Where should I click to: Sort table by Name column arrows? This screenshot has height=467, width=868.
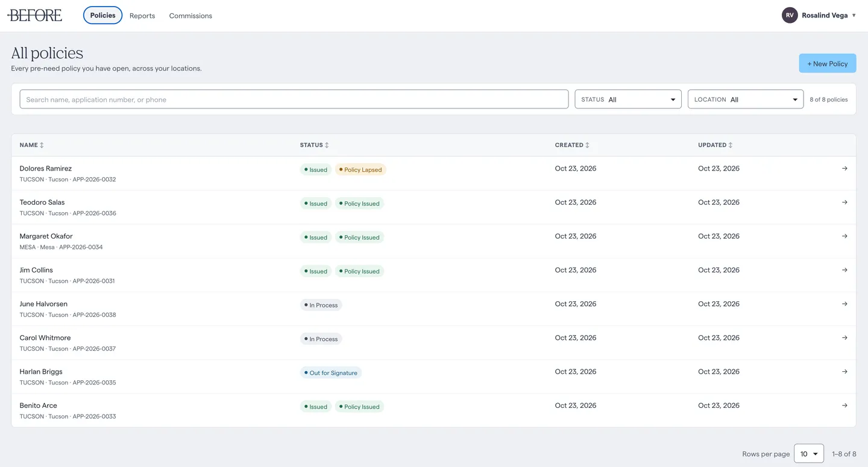pos(42,145)
